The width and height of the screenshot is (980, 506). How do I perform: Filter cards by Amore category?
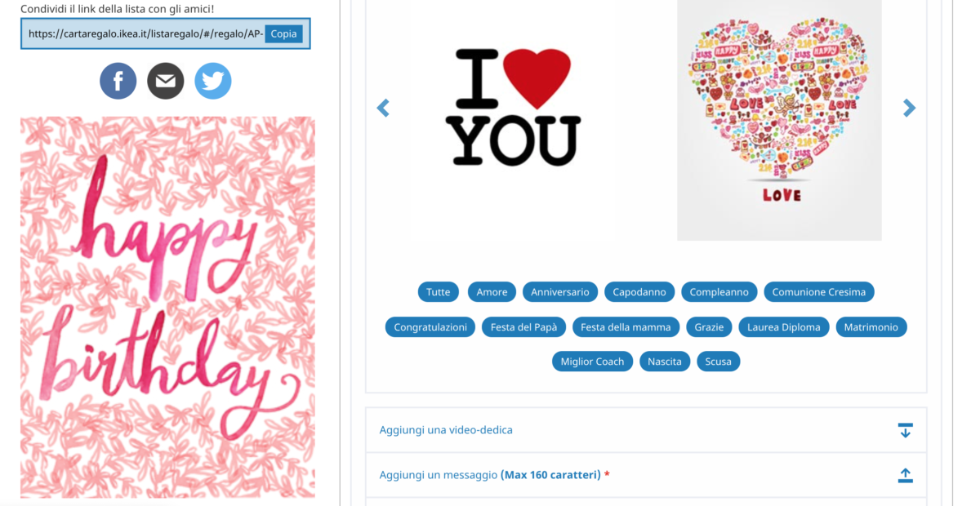[x=492, y=291]
